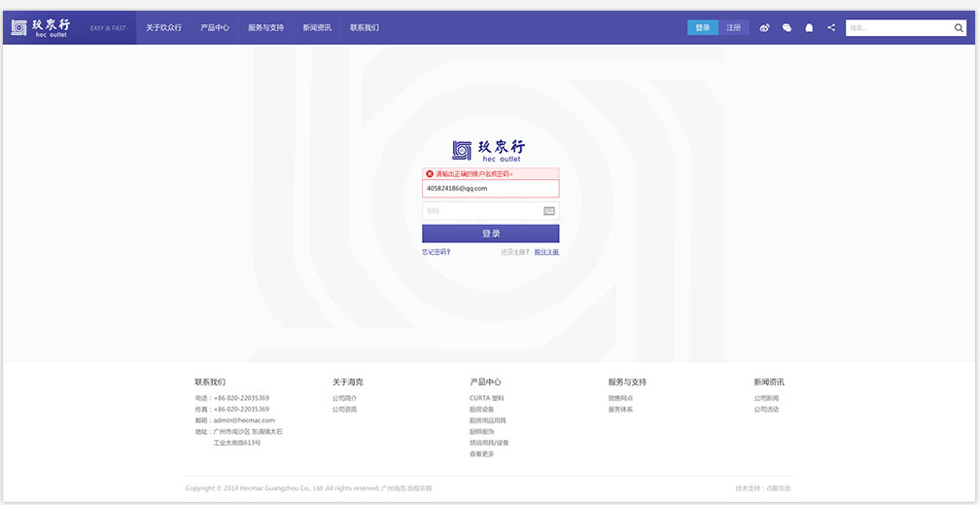Select the 登录 tab in the header
The height and width of the screenshot is (505, 980).
click(703, 27)
